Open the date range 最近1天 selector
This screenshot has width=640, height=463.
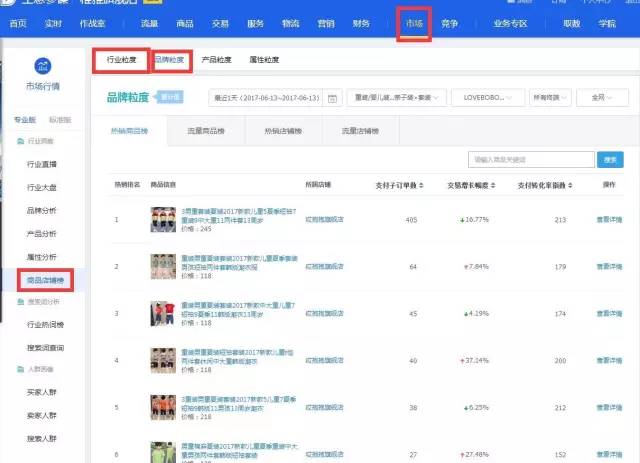(x=275, y=98)
